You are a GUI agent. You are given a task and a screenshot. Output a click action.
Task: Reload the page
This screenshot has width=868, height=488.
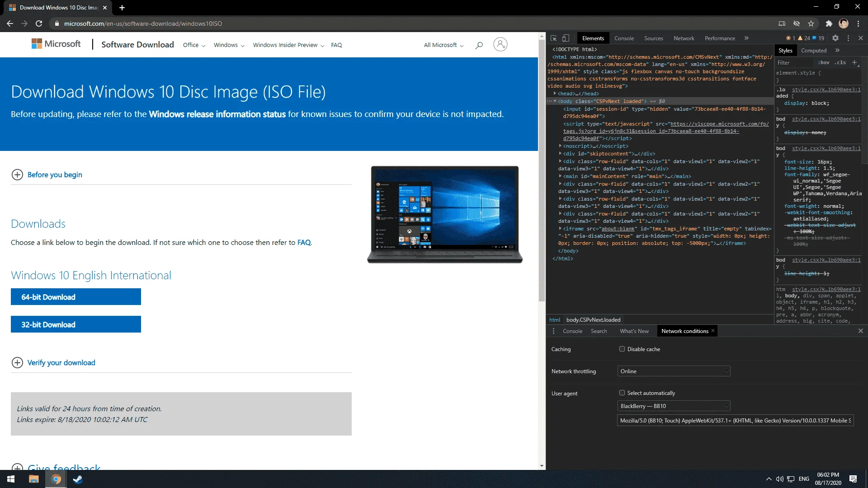tap(39, 23)
